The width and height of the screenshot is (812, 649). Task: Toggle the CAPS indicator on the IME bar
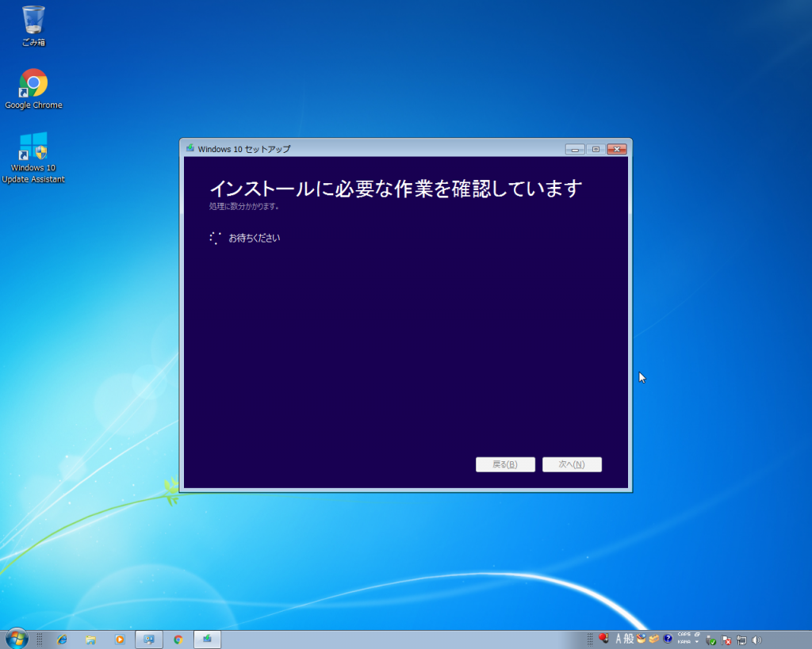tap(684, 634)
